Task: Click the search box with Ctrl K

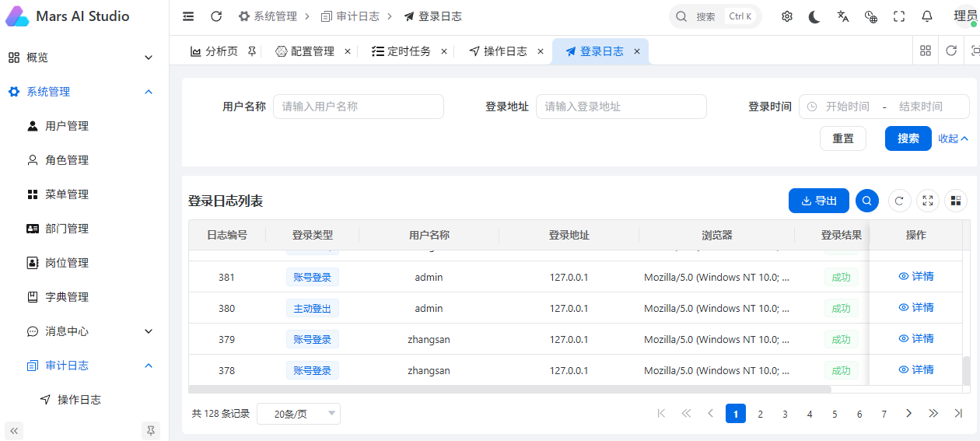Action: 716,16
